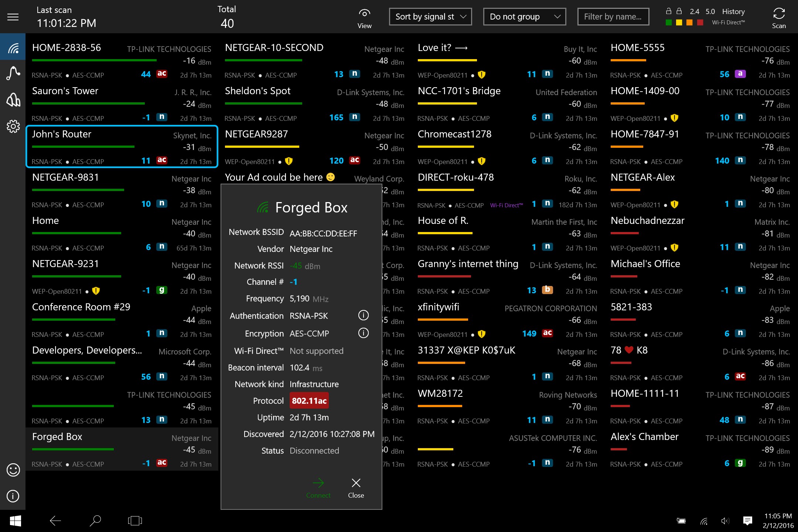Image resolution: width=798 pixels, height=532 pixels.
Task: Open the hamburger navigation menu
Action: coord(13,17)
